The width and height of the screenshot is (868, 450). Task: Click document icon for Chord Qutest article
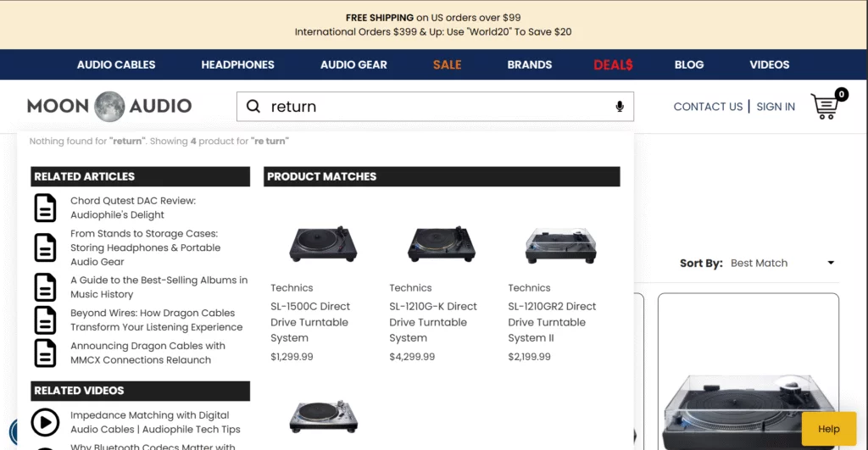point(45,208)
